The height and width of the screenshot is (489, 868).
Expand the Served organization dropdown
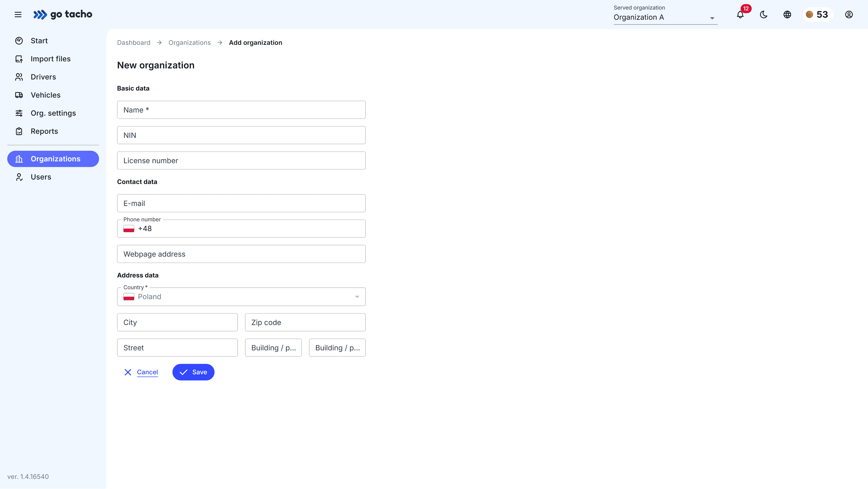[665, 17]
